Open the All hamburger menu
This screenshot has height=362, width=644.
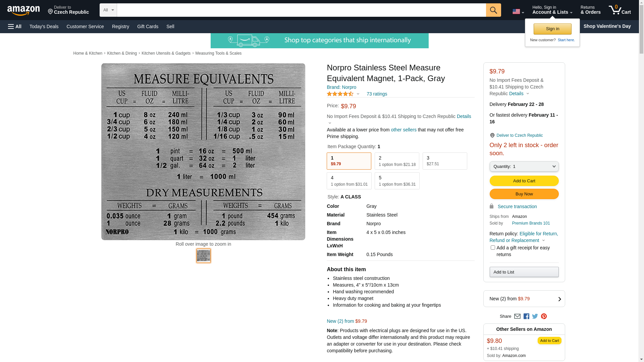15,26
